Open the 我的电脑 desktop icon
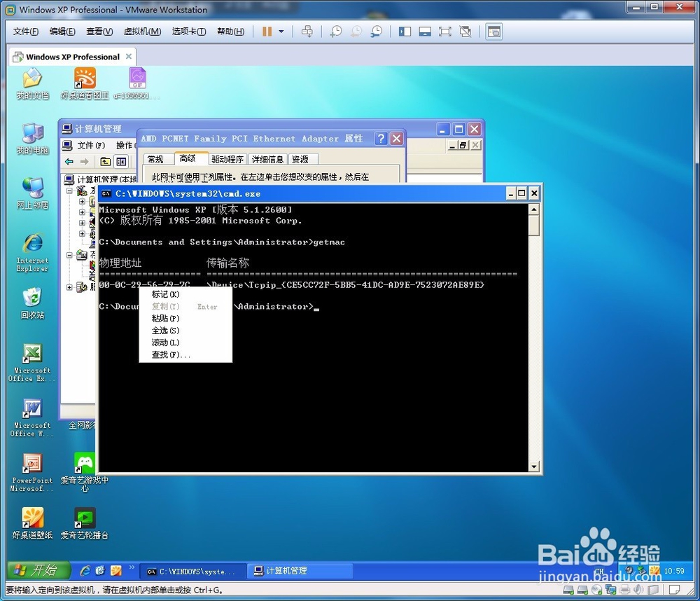Image resolution: width=700 pixels, height=601 pixels. click(32, 139)
